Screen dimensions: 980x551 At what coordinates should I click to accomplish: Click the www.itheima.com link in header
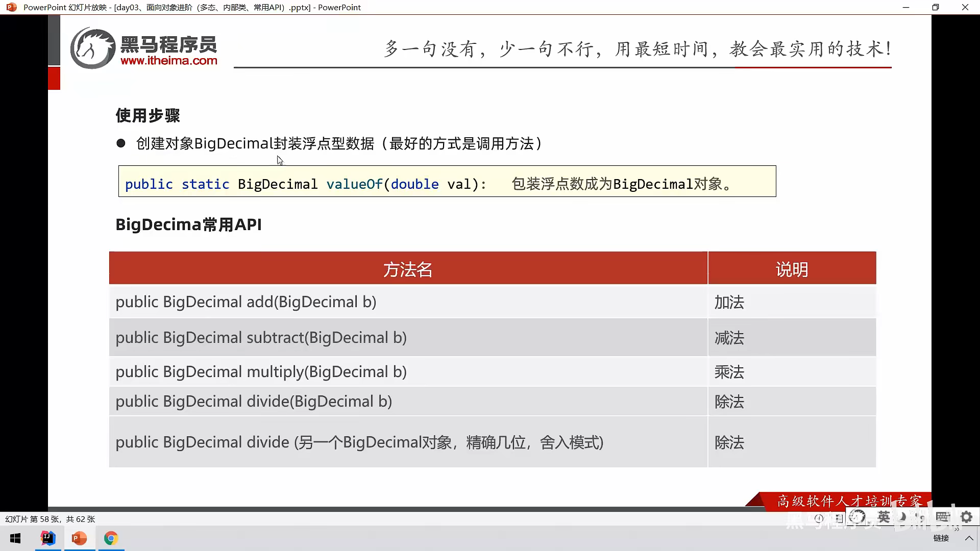tap(168, 61)
